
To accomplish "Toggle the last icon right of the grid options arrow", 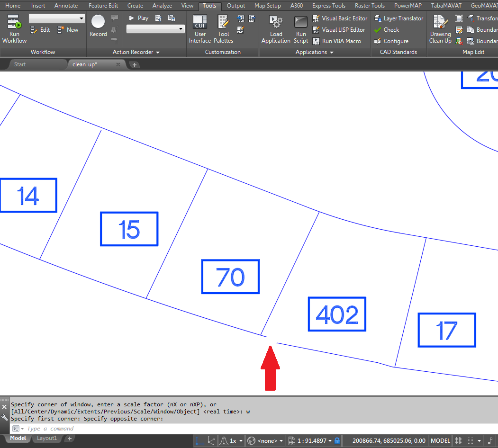I will (x=490, y=441).
